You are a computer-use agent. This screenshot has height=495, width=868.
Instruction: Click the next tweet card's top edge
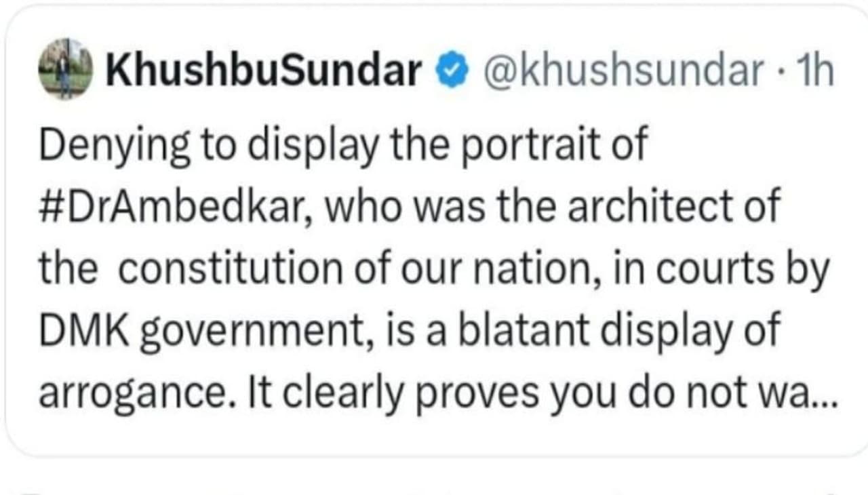click(x=434, y=491)
